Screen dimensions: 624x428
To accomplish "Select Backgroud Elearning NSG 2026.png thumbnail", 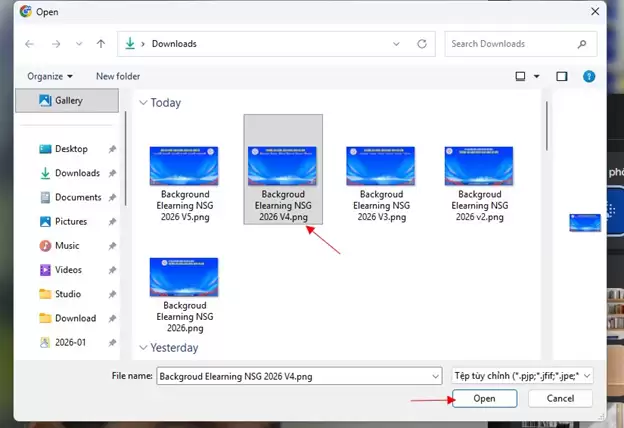I will [184, 278].
